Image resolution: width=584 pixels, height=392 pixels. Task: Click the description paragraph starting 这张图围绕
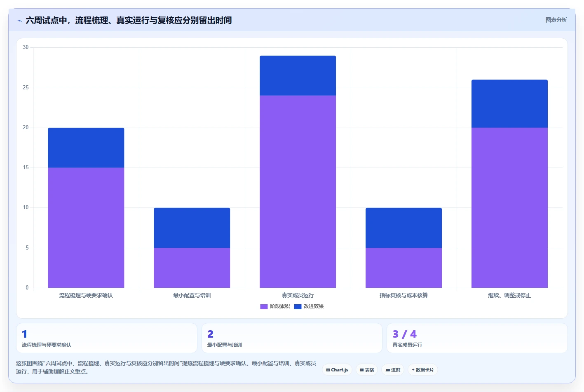coord(166,367)
